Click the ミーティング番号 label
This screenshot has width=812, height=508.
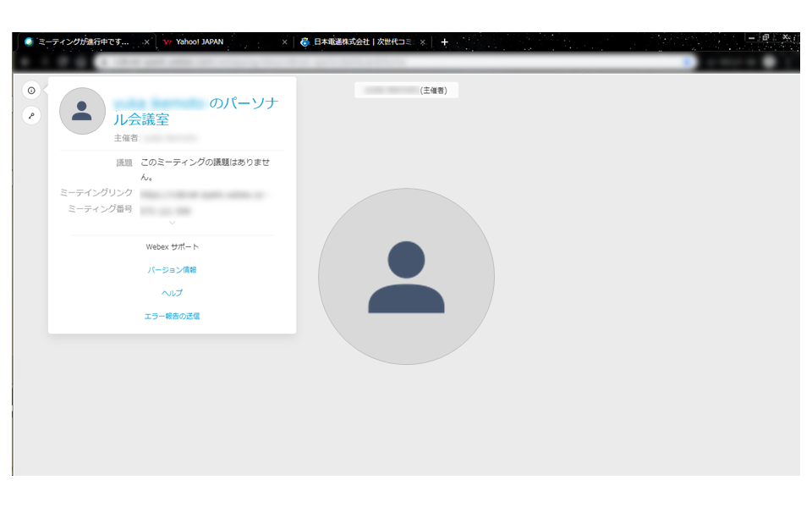coord(101,209)
